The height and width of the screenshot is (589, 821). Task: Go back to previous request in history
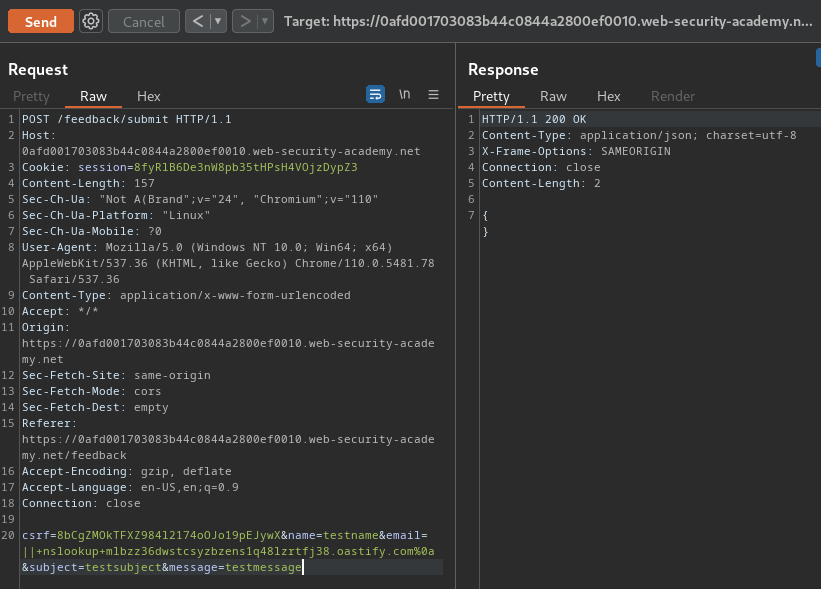click(x=198, y=21)
